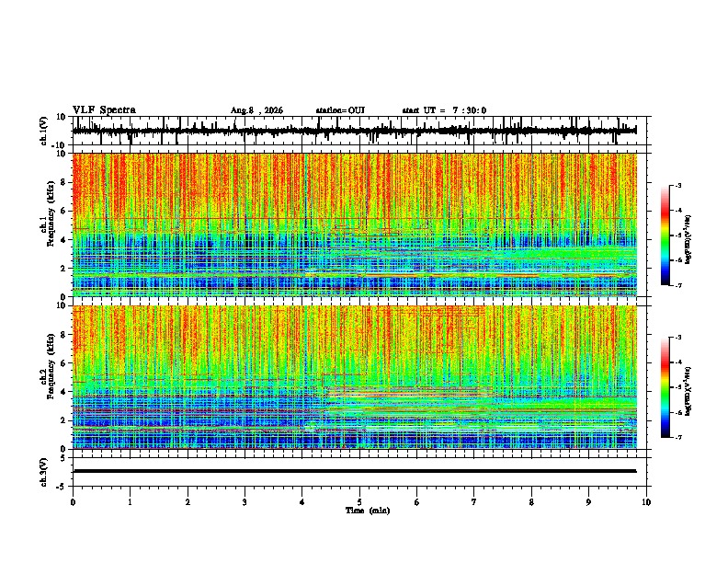Click the flat ch.3 voltage trace line

pos(355,471)
